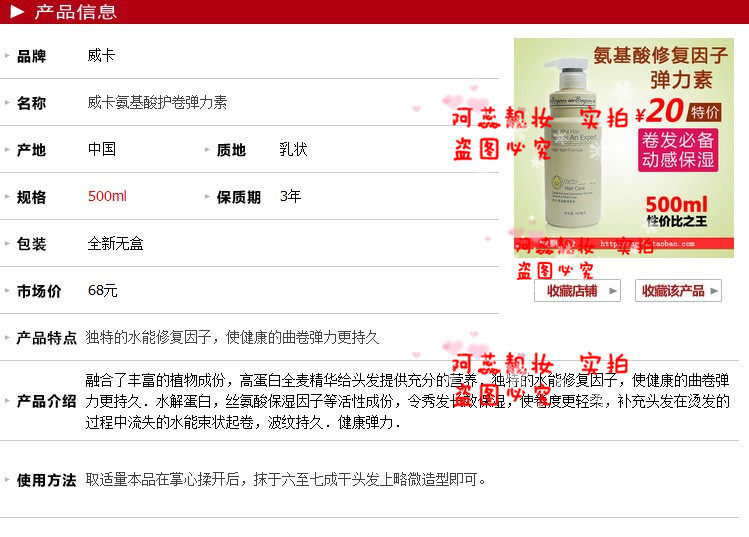
Task: Select feature text starting 独特的水能修复因子
Action: [x=232, y=337]
